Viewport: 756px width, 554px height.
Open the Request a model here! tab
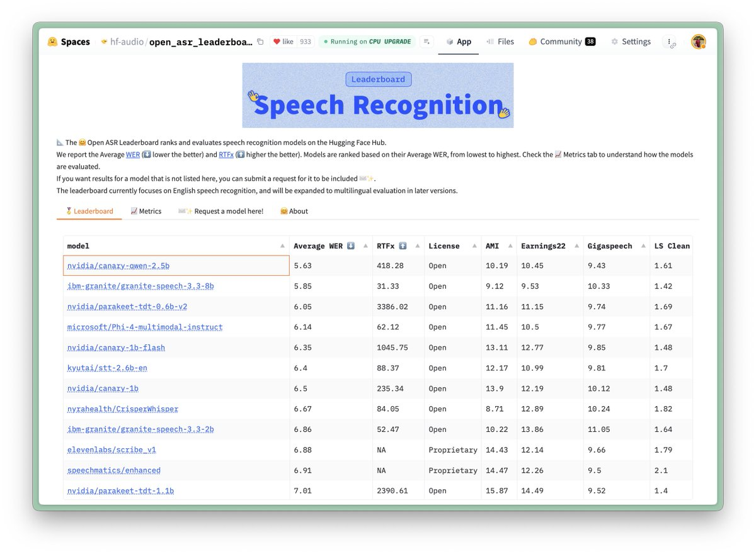[x=220, y=212]
